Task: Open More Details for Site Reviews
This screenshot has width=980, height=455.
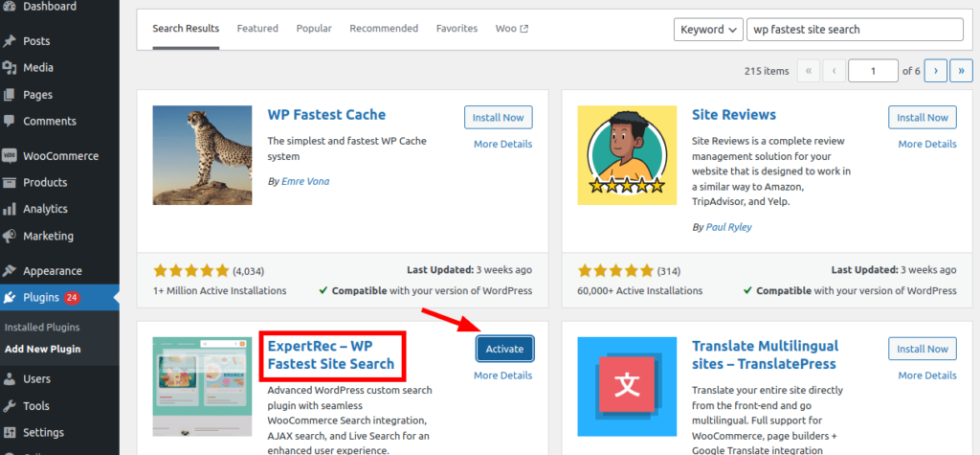Action: (926, 144)
